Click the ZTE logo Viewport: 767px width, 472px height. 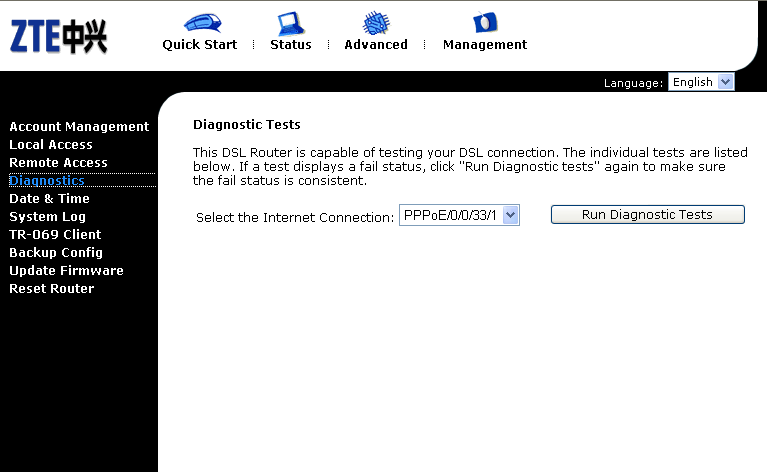[58, 36]
